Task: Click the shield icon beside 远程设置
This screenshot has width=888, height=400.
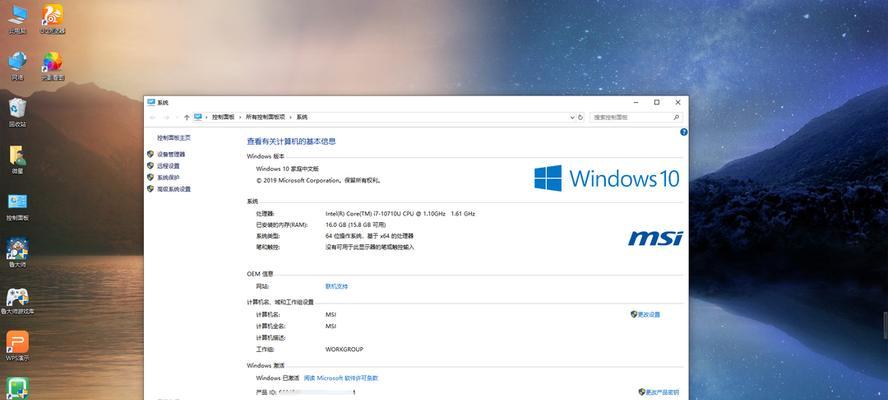Action: point(150,166)
